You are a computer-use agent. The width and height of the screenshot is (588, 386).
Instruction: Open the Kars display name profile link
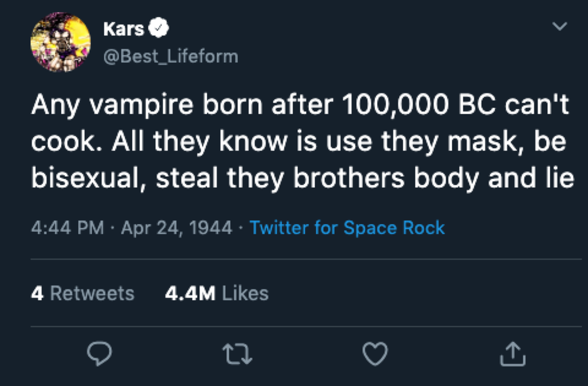[123, 29]
